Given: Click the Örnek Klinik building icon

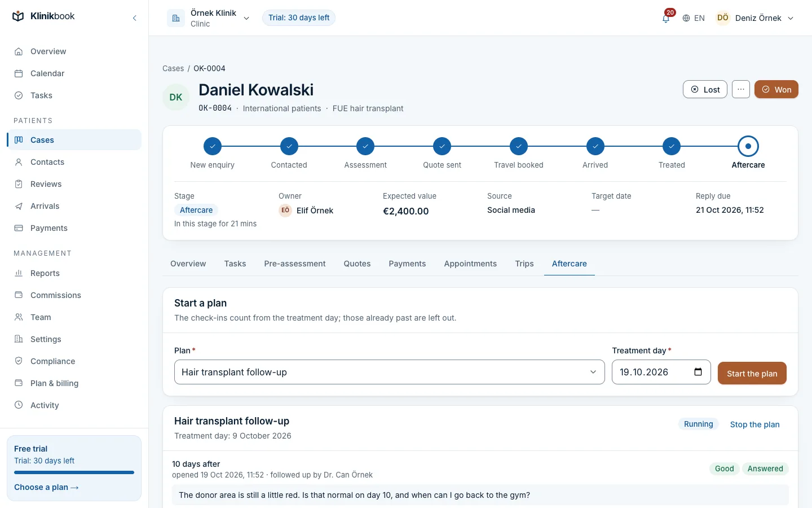Looking at the screenshot, I should point(176,18).
